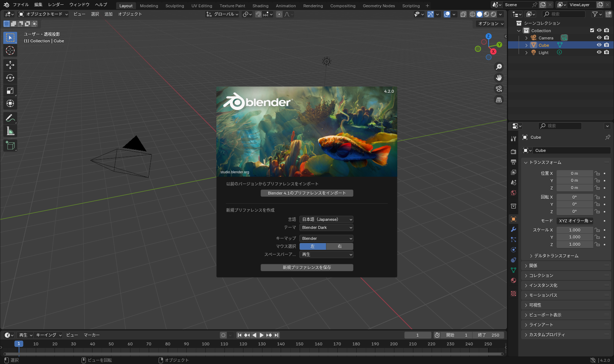
Task: Switch to camera view using the camera icon
Action: click(499, 88)
